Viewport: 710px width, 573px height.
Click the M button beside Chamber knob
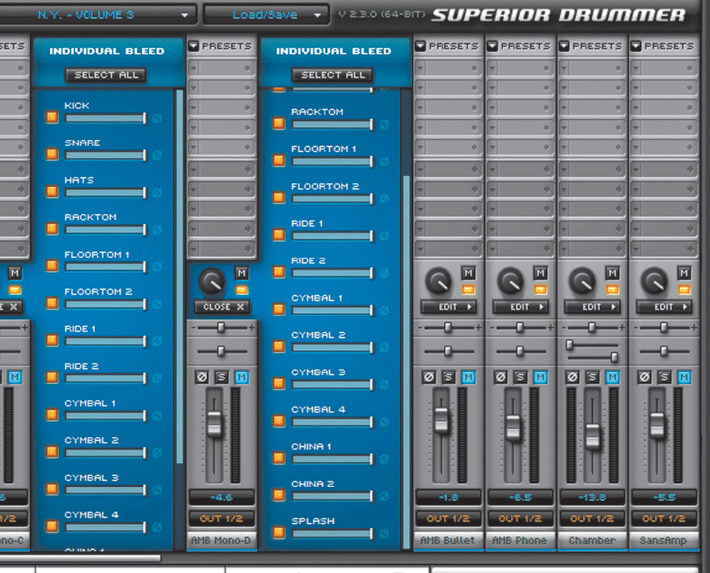coord(612,273)
